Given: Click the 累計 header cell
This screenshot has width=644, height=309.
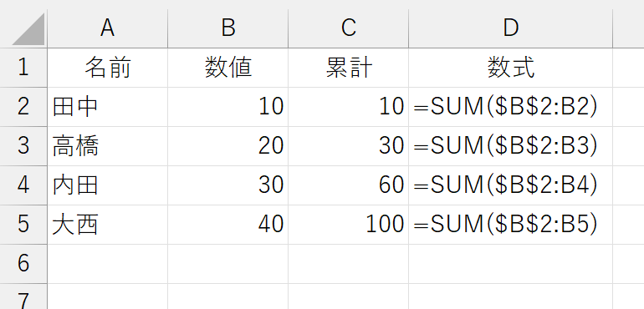Looking at the screenshot, I should point(348,68).
